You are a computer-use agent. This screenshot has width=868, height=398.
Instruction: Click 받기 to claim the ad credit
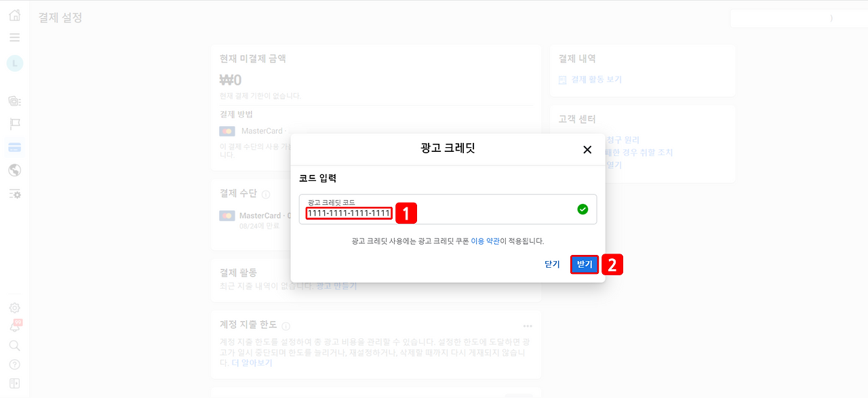tap(584, 264)
